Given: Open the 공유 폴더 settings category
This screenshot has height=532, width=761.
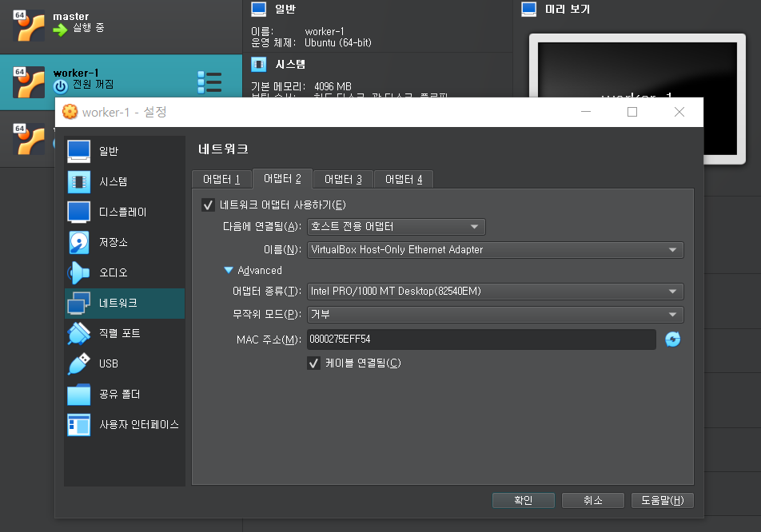Looking at the screenshot, I should click(124, 394).
